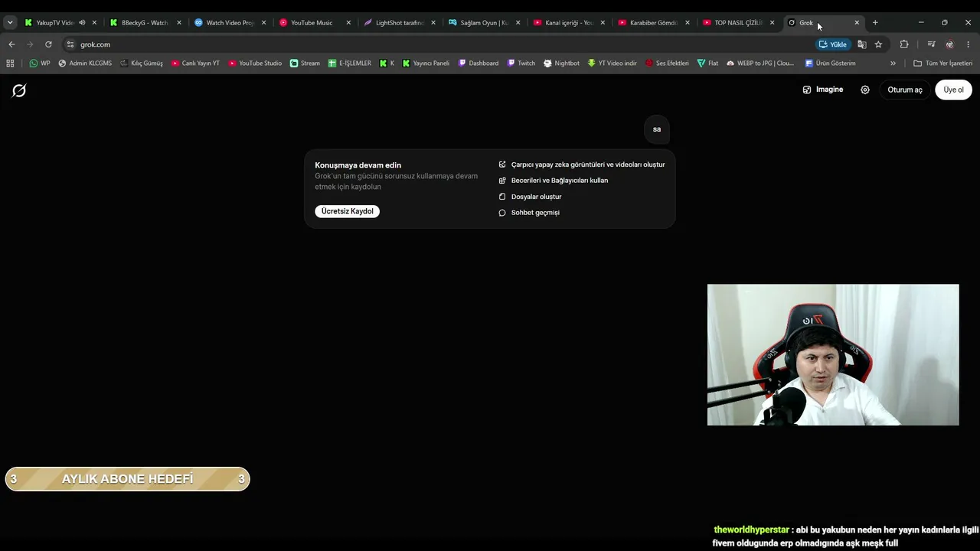Screen dimensions: 980x551
Task: Click the Üye ol button
Action: [953, 90]
